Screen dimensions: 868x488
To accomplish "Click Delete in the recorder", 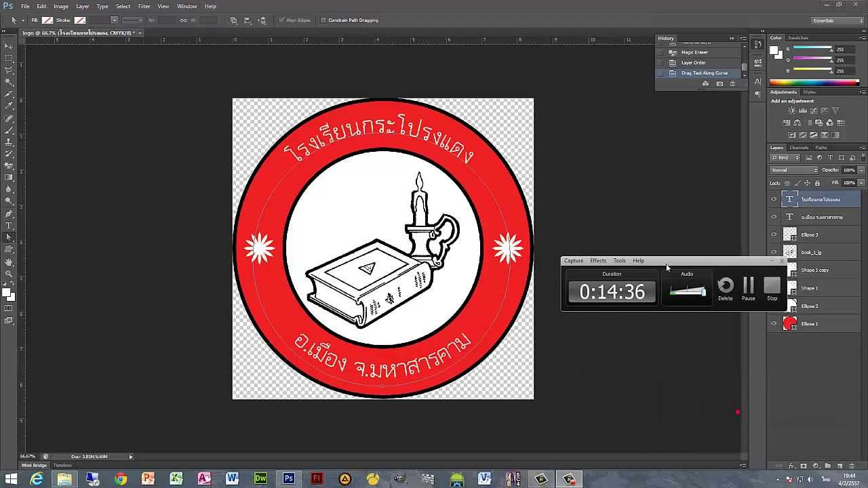I will pos(726,289).
